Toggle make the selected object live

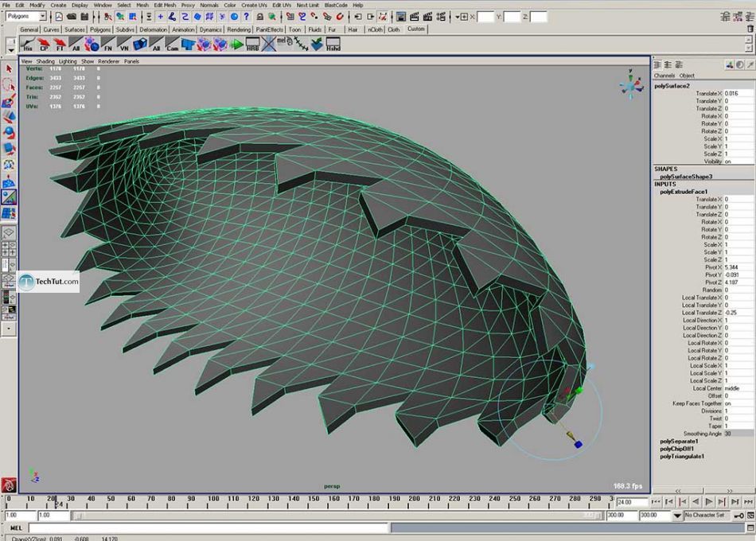[340, 17]
